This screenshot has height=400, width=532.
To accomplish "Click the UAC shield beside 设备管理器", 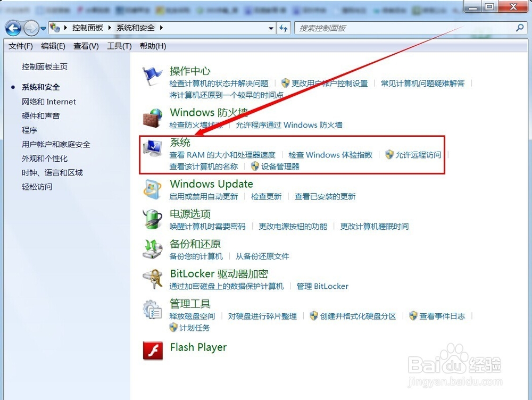I will [255, 166].
